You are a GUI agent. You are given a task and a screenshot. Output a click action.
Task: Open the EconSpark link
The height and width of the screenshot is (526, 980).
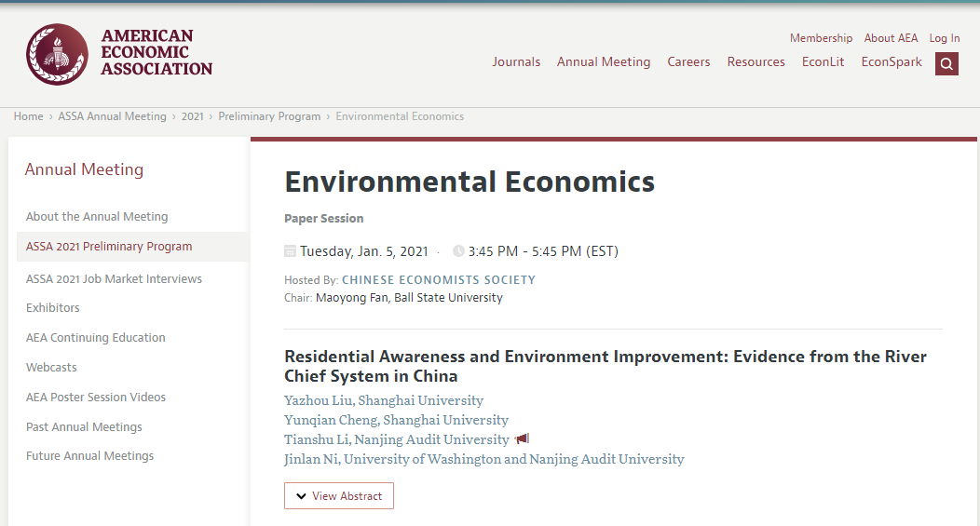click(892, 61)
